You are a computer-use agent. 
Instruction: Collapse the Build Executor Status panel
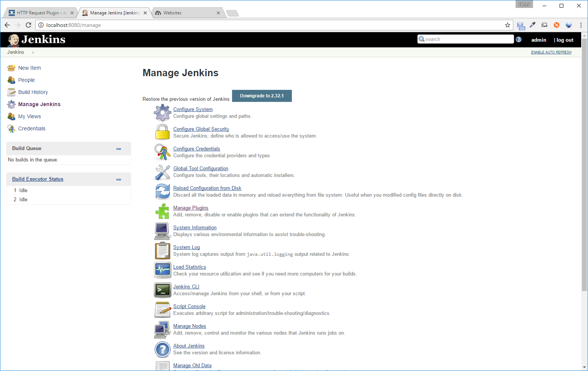pos(119,179)
